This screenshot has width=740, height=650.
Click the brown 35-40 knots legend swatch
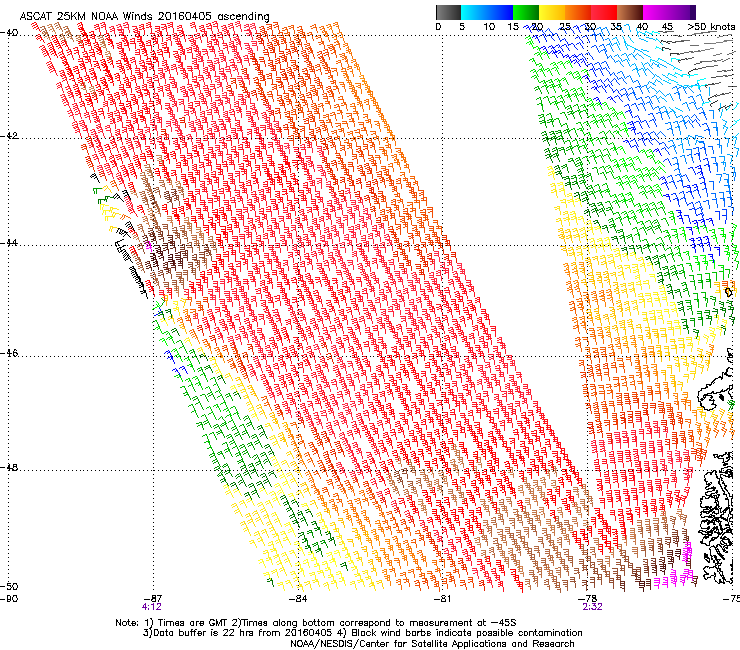click(x=630, y=12)
